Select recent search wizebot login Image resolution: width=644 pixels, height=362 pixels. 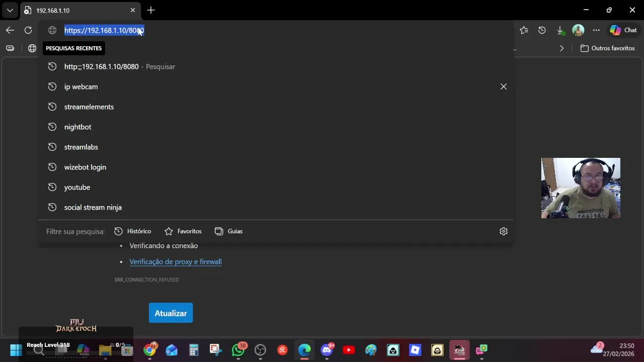tap(276, 167)
